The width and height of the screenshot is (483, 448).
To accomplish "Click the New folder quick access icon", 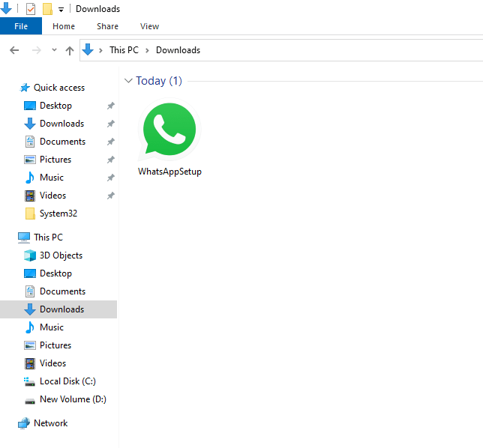I will [x=47, y=9].
